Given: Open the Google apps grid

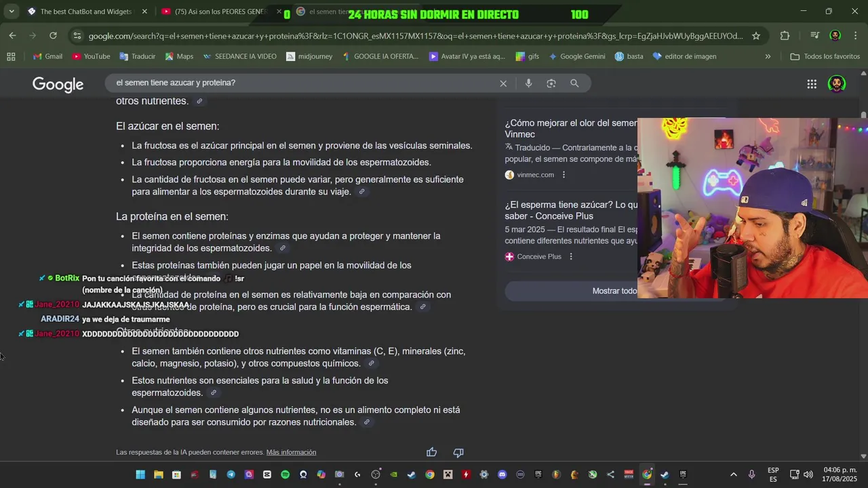Looking at the screenshot, I should click(812, 84).
